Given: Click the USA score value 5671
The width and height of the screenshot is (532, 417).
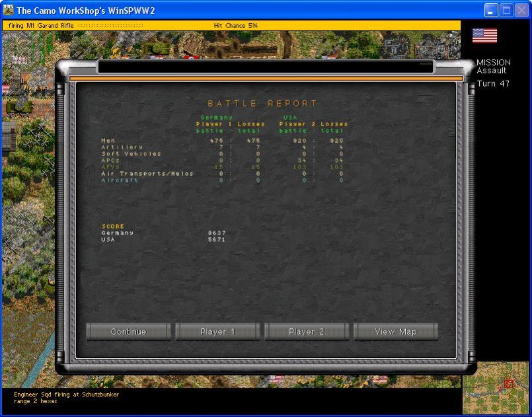Looking at the screenshot, I should coord(217,239).
